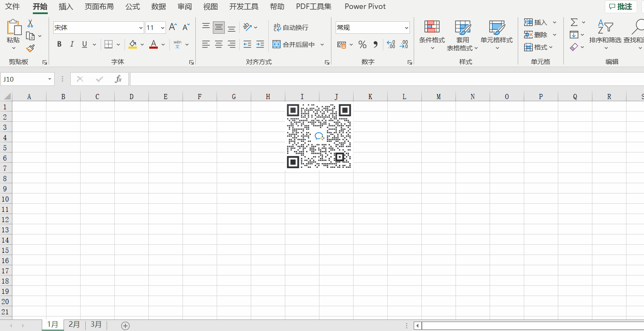Click the Insert Function fx icon

(x=119, y=79)
